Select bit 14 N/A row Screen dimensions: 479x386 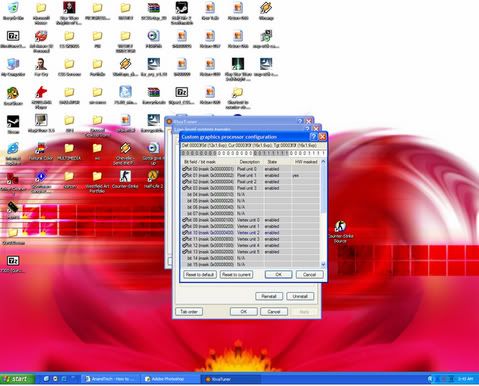(250, 258)
